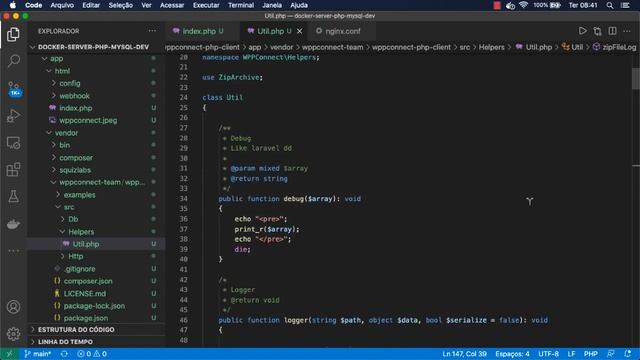
Task: Open .gitignore file
Action: coord(80,269)
